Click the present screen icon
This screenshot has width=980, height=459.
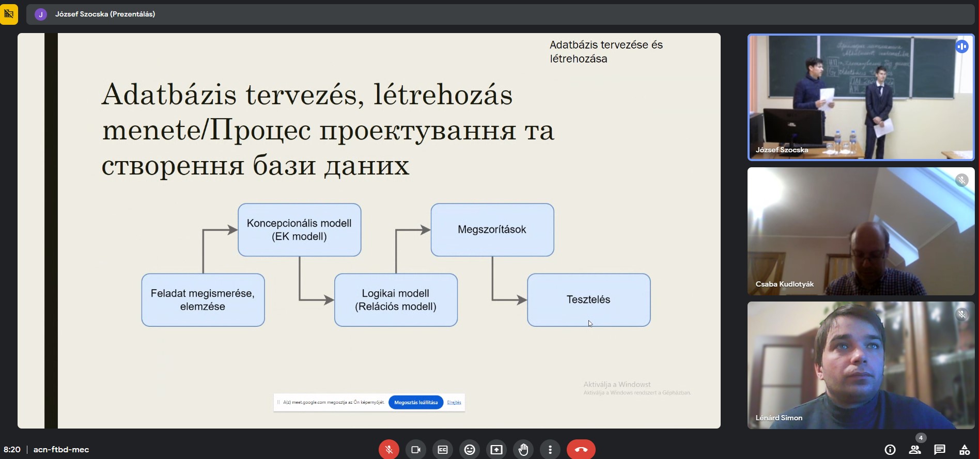tap(496, 449)
